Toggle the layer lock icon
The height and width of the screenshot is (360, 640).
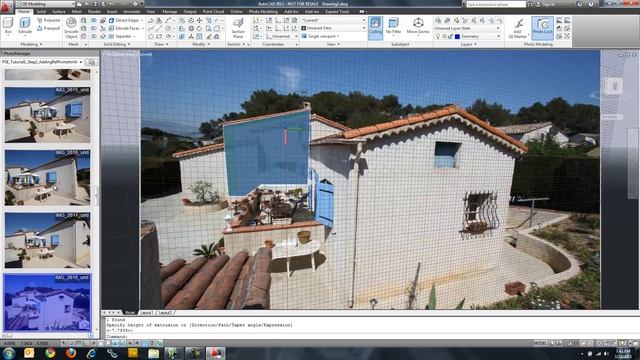(x=451, y=36)
